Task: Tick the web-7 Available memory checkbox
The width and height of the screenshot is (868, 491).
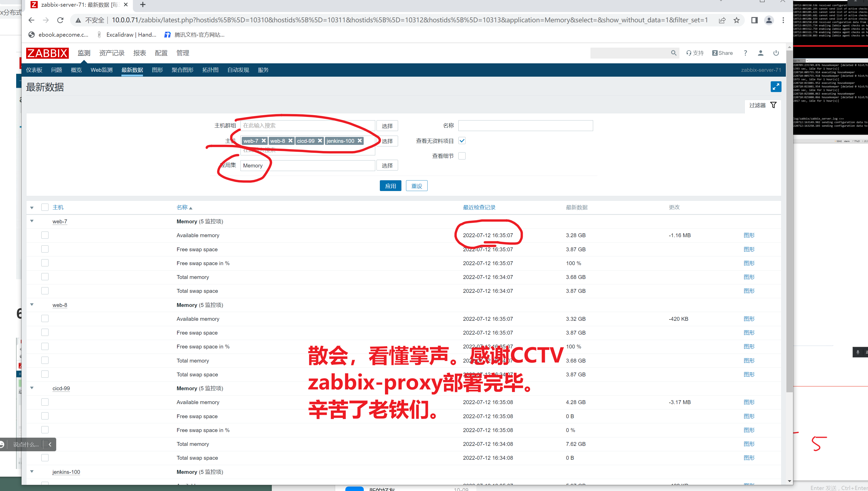Action: coord(45,235)
